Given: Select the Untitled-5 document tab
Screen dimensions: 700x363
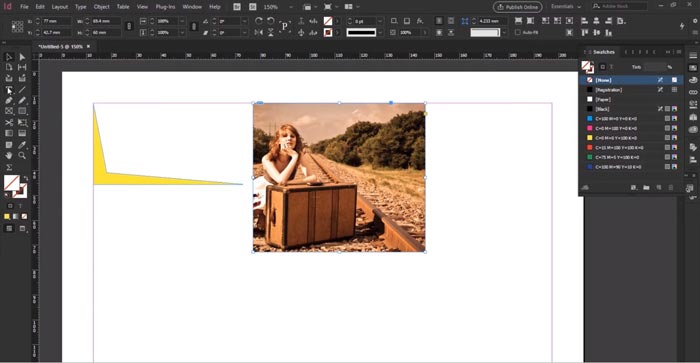Looking at the screenshot, I should [61, 46].
